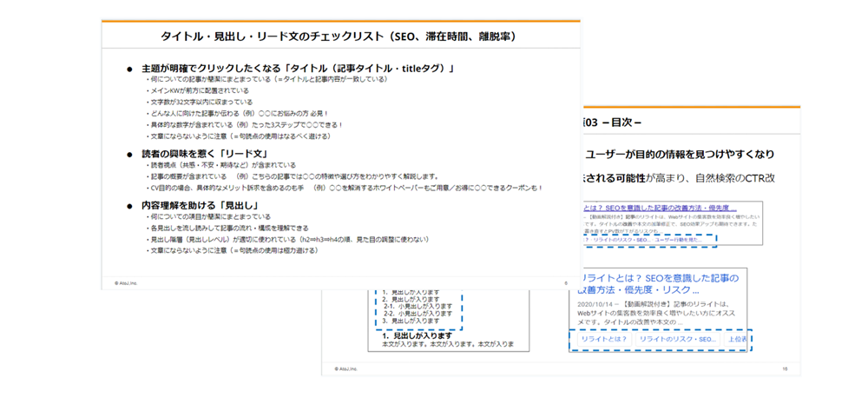Click © AtoJ,Inc. footer on the checklist slide
This screenshot has height=411, width=868.
(126, 282)
